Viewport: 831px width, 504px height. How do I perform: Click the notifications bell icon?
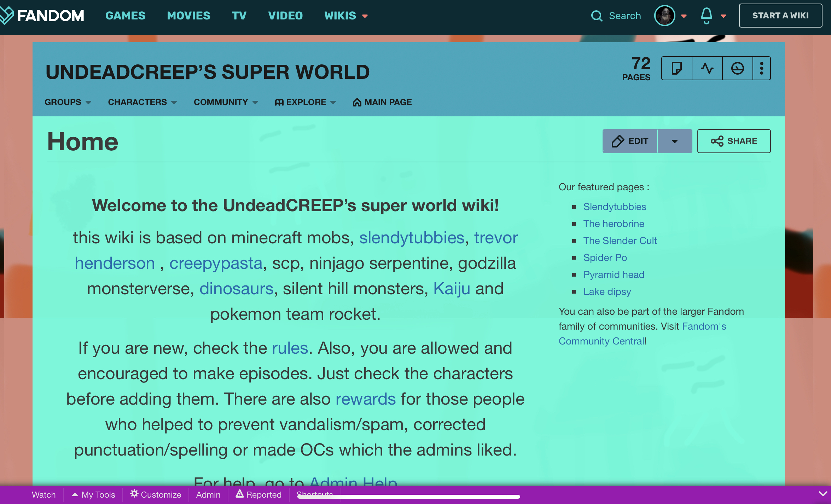tap(706, 16)
